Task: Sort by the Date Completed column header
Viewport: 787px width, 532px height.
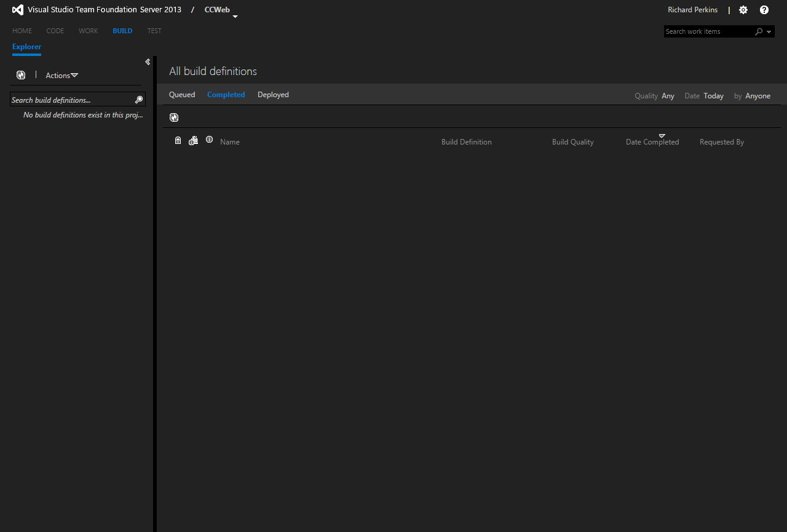Action: pyautogui.click(x=652, y=142)
